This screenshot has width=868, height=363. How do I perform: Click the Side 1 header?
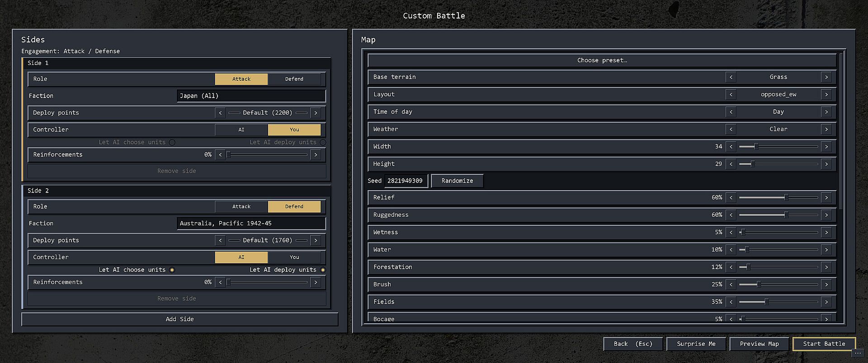(177, 63)
